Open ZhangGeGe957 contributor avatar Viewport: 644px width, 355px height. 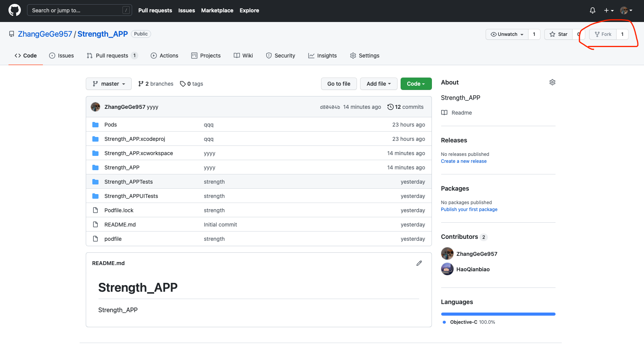(x=447, y=254)
